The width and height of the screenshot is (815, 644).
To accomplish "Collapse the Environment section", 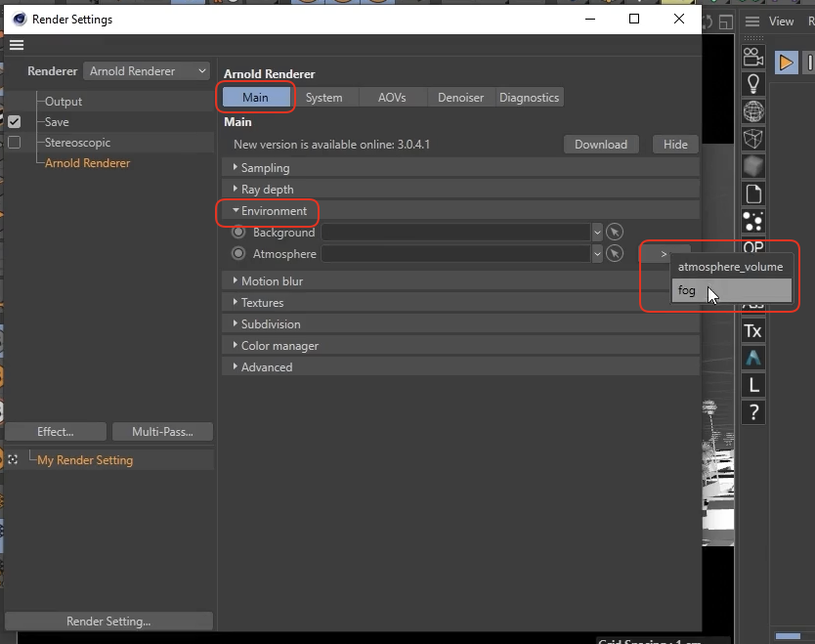I will click(460, 211).
